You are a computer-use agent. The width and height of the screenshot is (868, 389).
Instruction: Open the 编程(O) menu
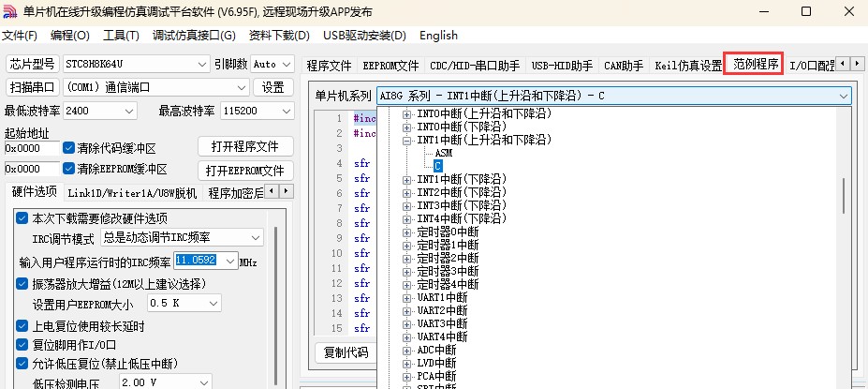coord(69,36)
